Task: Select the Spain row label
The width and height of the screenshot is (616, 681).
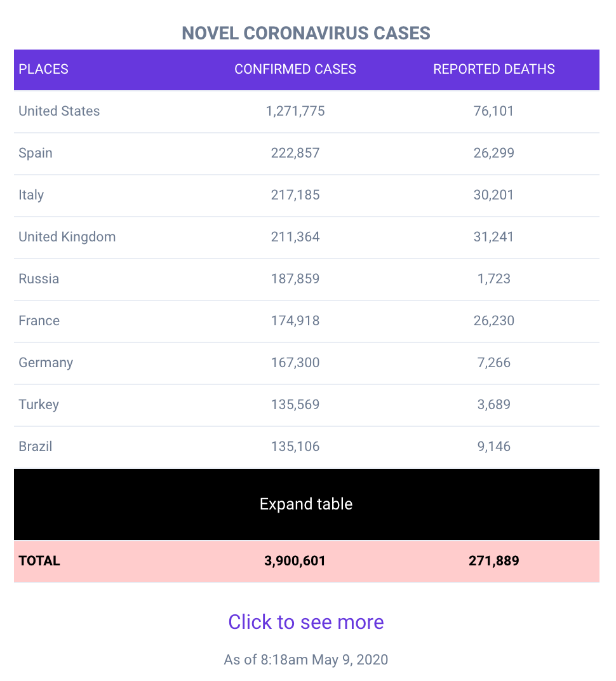Action: pyautogui.click(x=35, y=153)
